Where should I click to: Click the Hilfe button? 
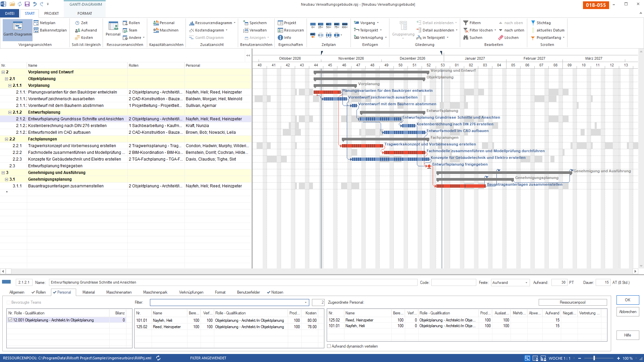(628, 335)
